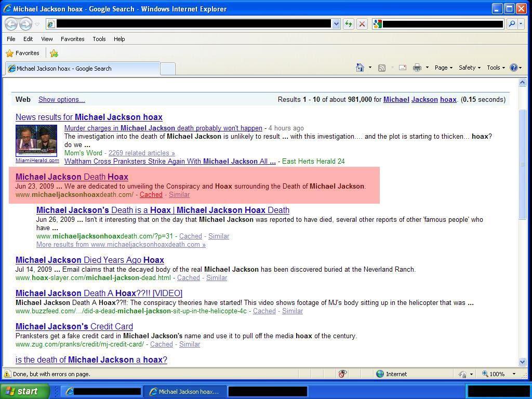Click MiamiHerald.com source link
Screen dimensions: 532x399
(x=37, y=161)
